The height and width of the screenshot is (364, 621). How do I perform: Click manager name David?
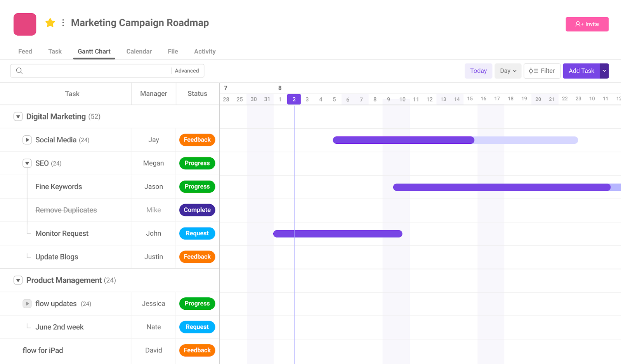(x=154, y=350)
